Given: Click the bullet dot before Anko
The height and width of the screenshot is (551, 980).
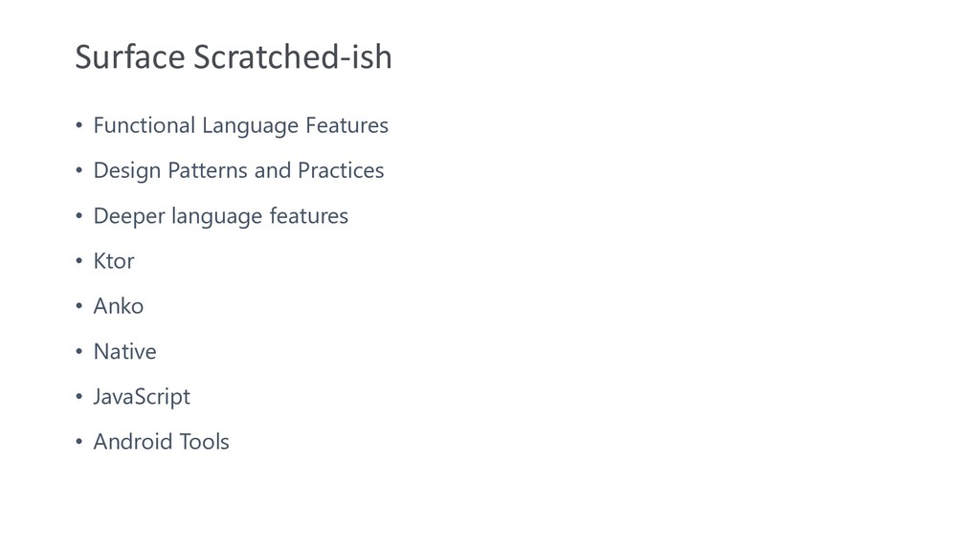Looking at the screenshot, I should point(78,306).
